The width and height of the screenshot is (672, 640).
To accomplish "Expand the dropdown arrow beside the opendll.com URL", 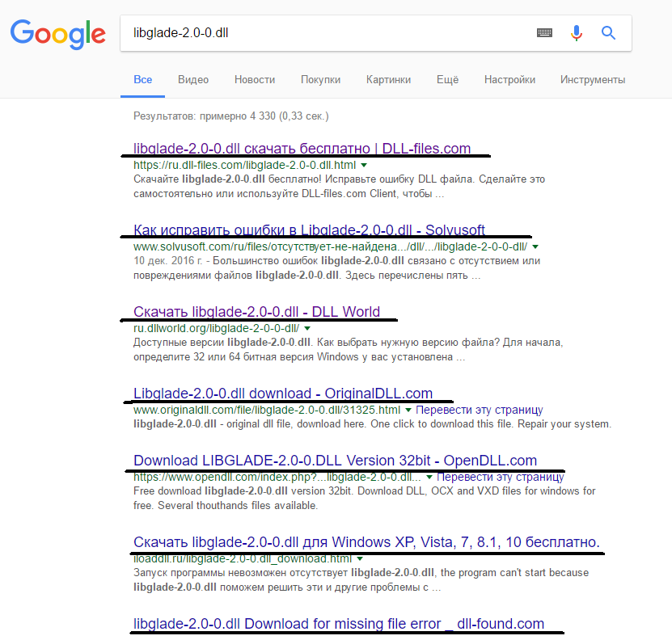I will 429,478.
